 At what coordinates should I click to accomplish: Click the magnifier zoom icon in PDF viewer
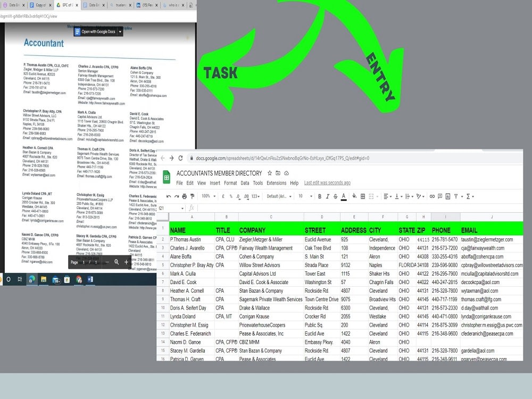[117, 262]
